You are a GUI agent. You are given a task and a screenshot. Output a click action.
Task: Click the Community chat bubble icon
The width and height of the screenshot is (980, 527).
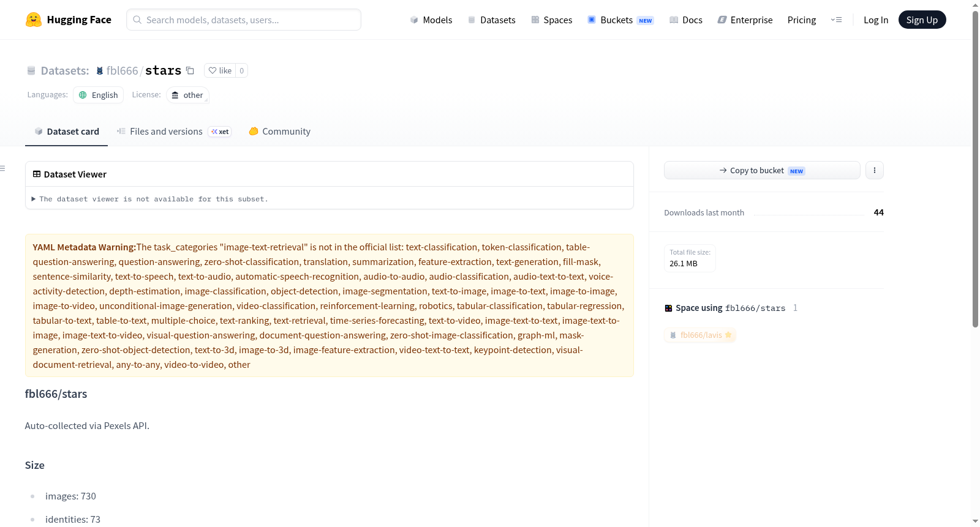point(254,131)
